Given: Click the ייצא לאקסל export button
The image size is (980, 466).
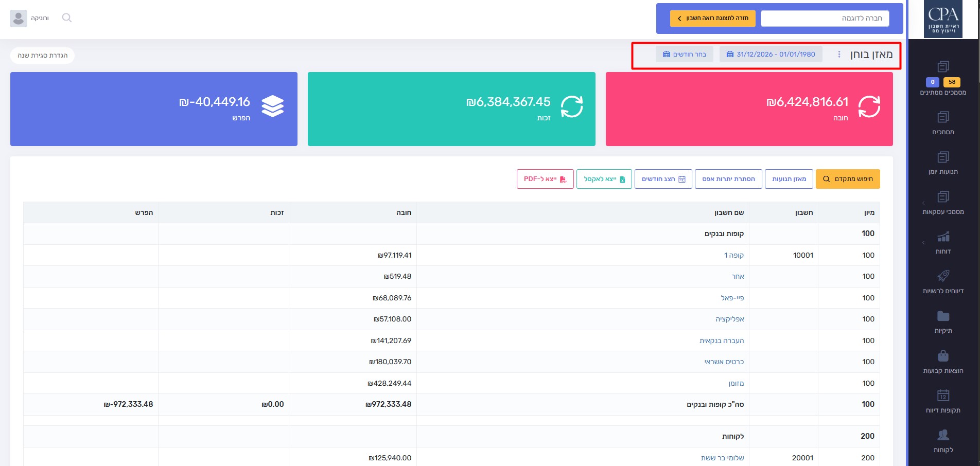Looking at the screenshot, I should [x=604, y=179].
